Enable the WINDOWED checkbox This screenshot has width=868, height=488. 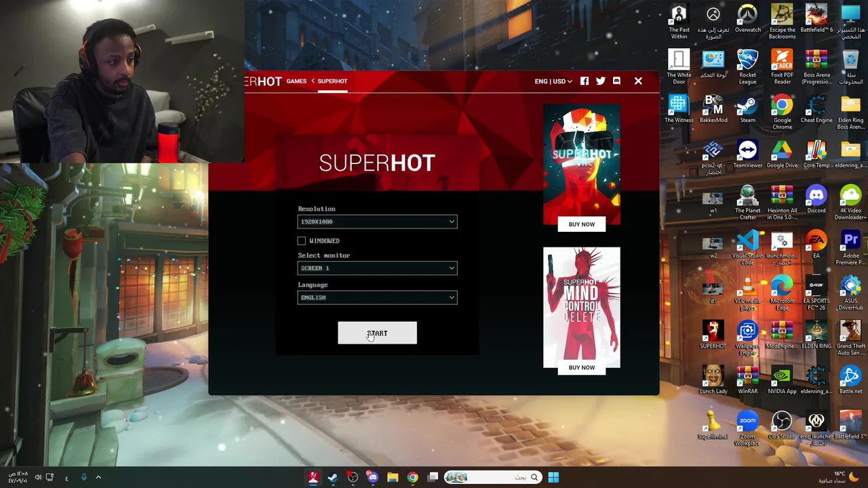tap(302, 241)
